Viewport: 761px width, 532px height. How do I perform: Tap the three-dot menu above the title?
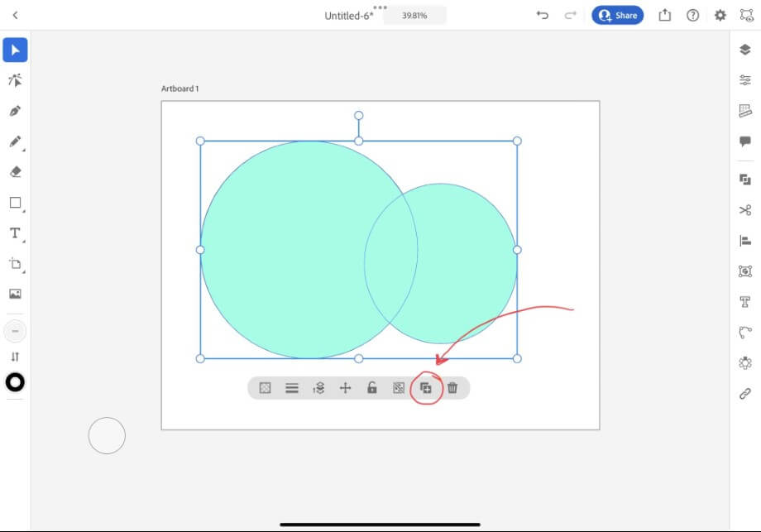tap(380, 7)
